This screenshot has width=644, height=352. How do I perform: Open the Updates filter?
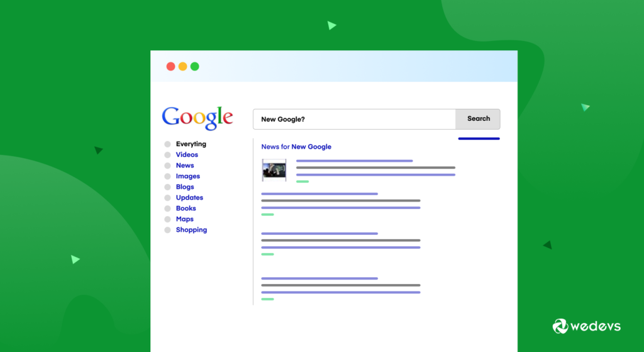click(189, 197)
